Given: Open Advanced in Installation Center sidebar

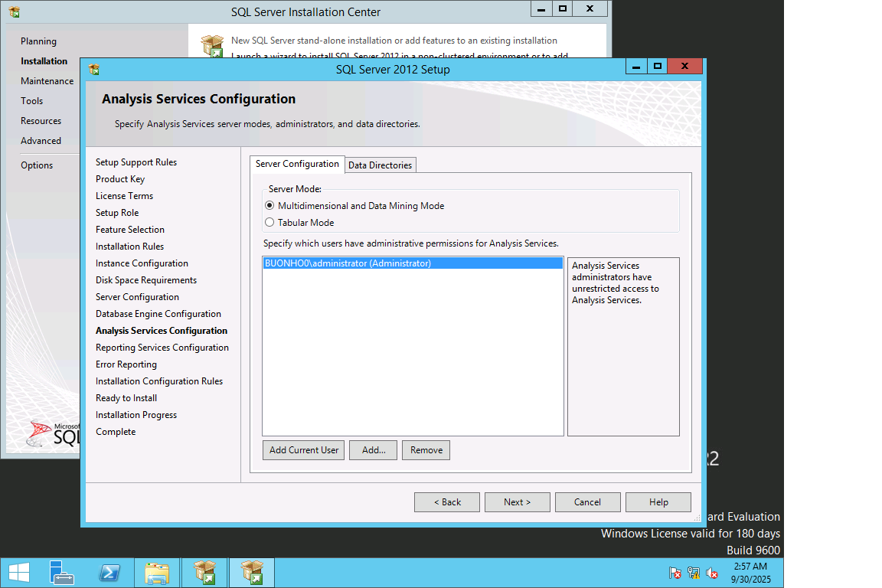Looking at the screenshot, I should pos(41,141).
